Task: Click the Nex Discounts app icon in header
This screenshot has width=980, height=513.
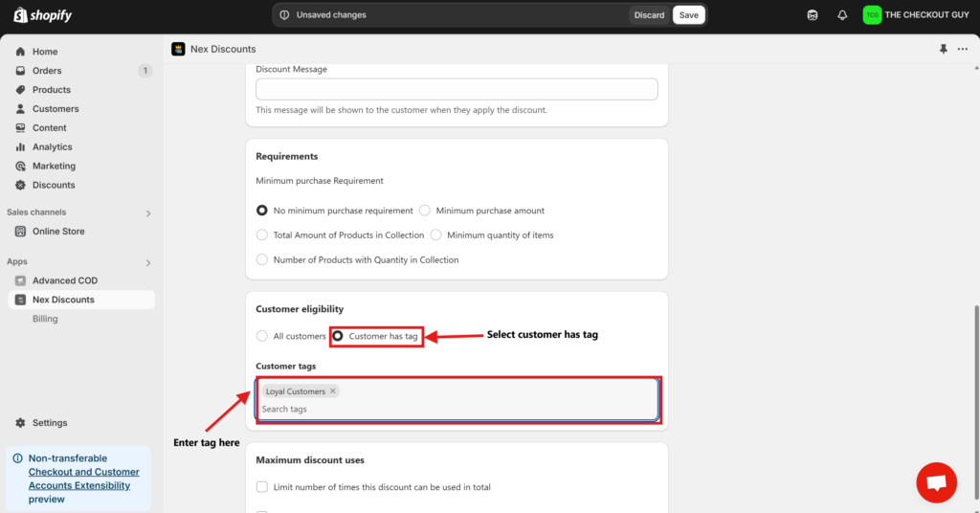Action: point(178,49)
